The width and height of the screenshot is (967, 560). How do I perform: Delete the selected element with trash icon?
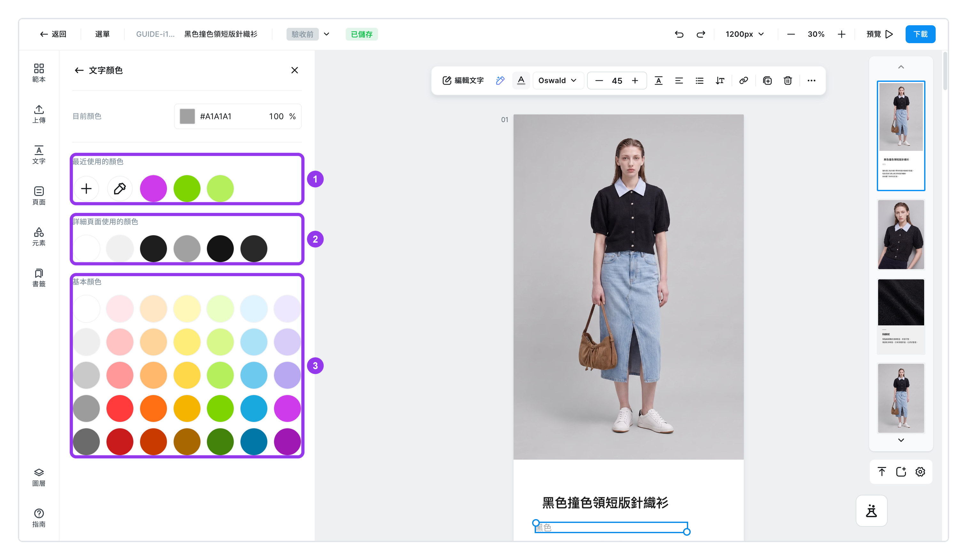[x=787, y=81]
